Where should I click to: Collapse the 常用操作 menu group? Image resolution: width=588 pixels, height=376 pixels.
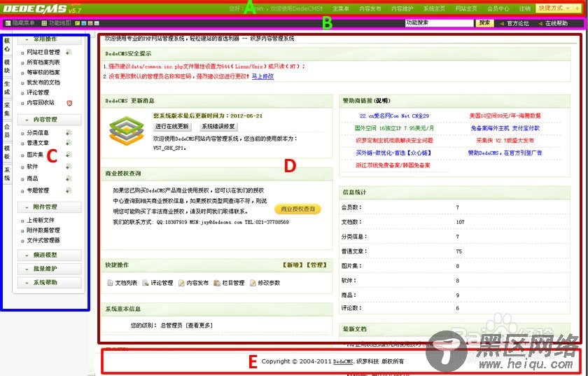pos(50,39)
